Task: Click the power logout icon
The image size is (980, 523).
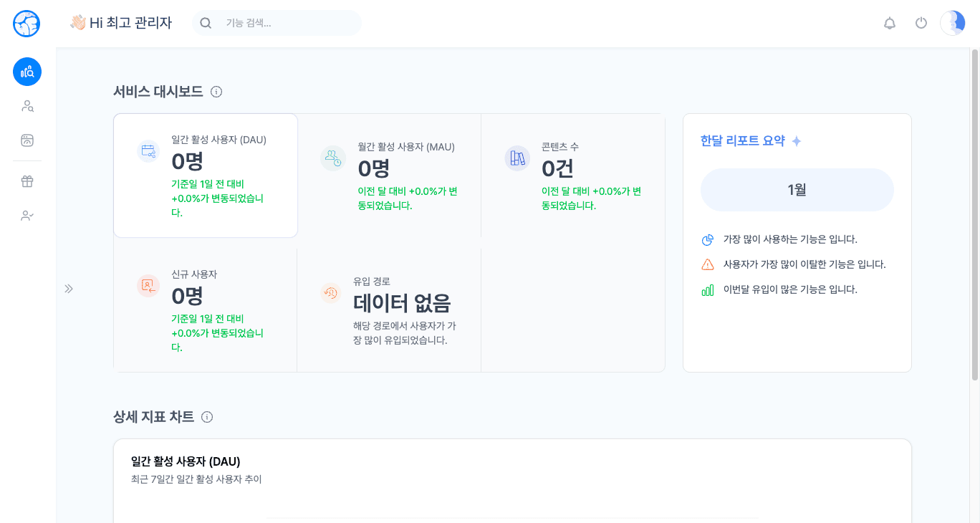Action: point(921,23)
